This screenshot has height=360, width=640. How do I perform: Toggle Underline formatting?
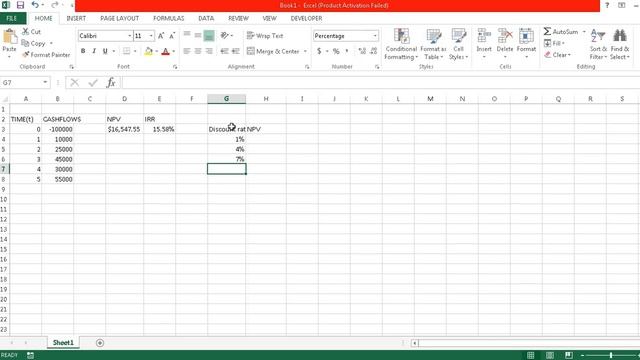point(105,51)
